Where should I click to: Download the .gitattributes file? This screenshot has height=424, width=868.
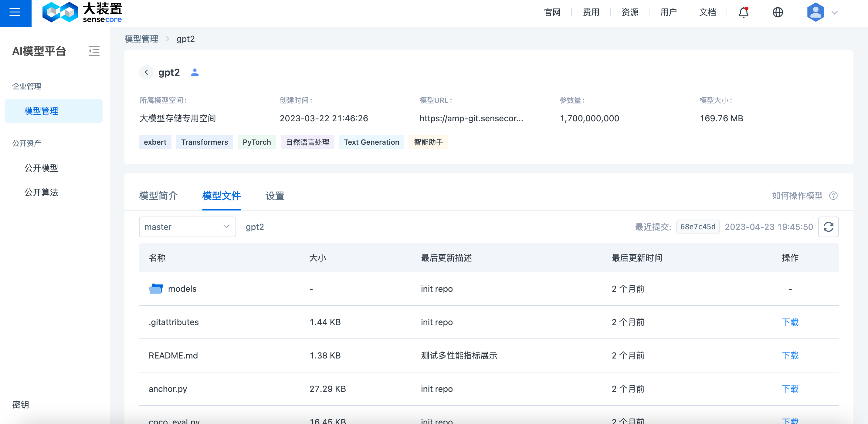(x=790, y=322)
